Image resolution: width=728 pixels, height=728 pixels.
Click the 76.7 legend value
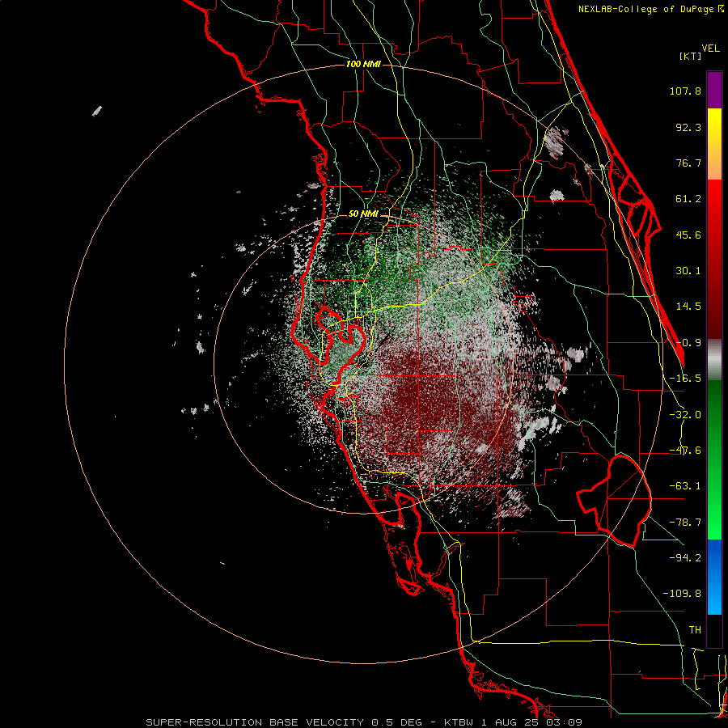(688, 163)
